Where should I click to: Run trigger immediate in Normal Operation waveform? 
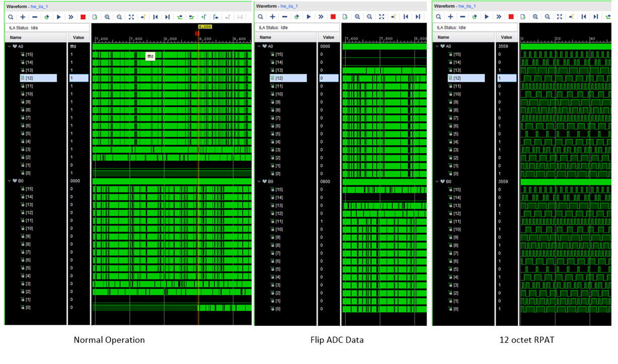coord(71,17)
